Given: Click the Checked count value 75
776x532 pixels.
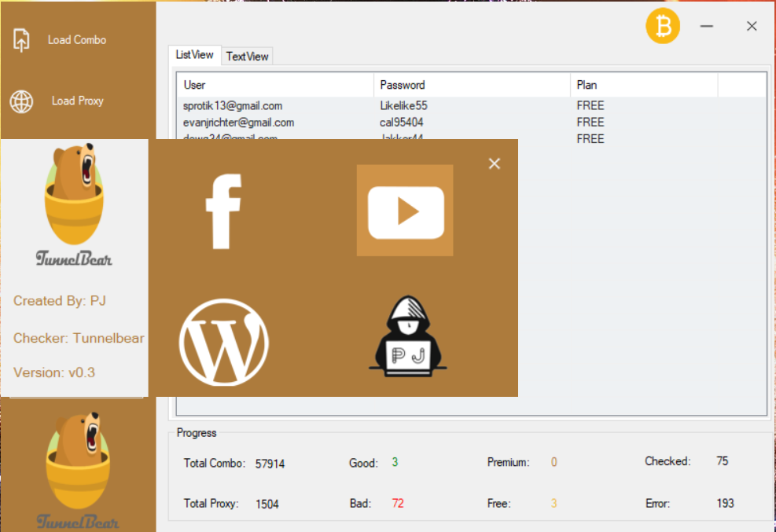Looking at the screenshot, I should click(x=723, y=461).
